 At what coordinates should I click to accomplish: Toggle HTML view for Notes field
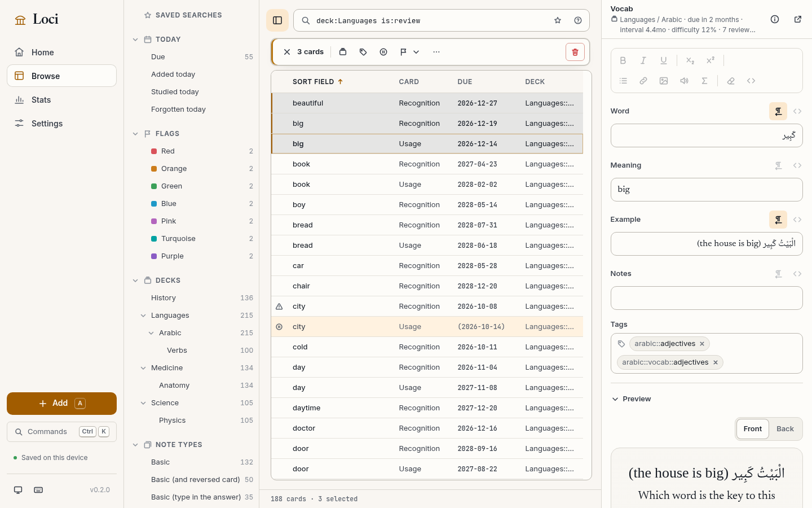pos(797,274)
